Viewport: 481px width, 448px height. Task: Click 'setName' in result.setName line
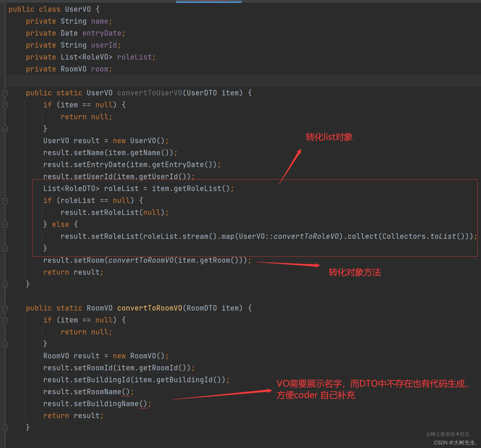click(89, 153)
